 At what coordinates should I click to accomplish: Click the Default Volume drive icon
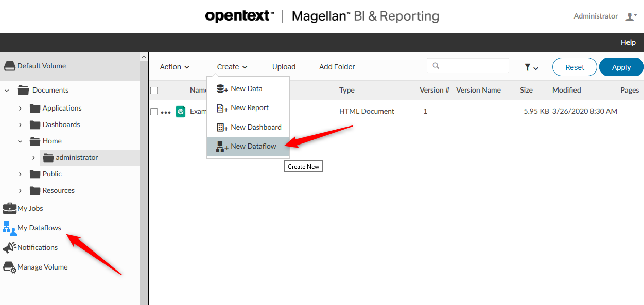point(10,66)
